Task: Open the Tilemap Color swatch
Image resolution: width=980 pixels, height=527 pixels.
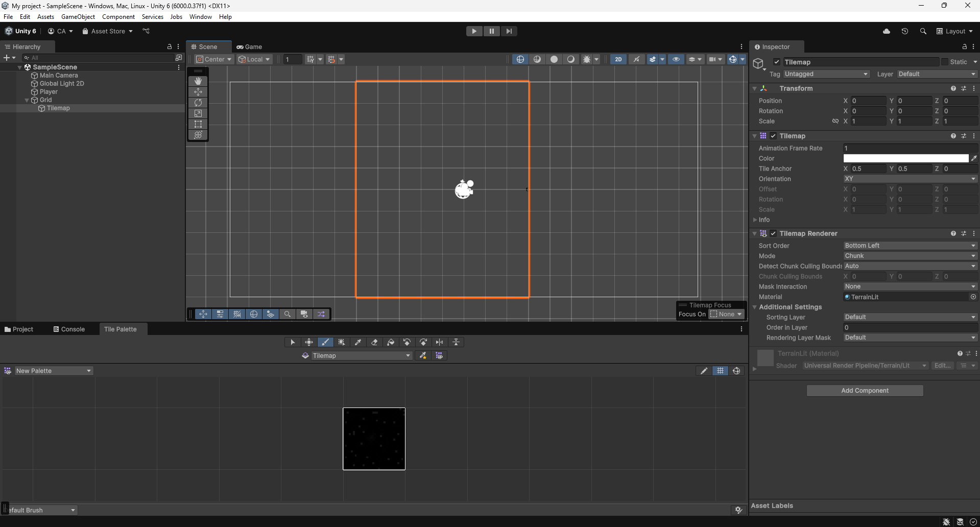Action: pos(906,158)
